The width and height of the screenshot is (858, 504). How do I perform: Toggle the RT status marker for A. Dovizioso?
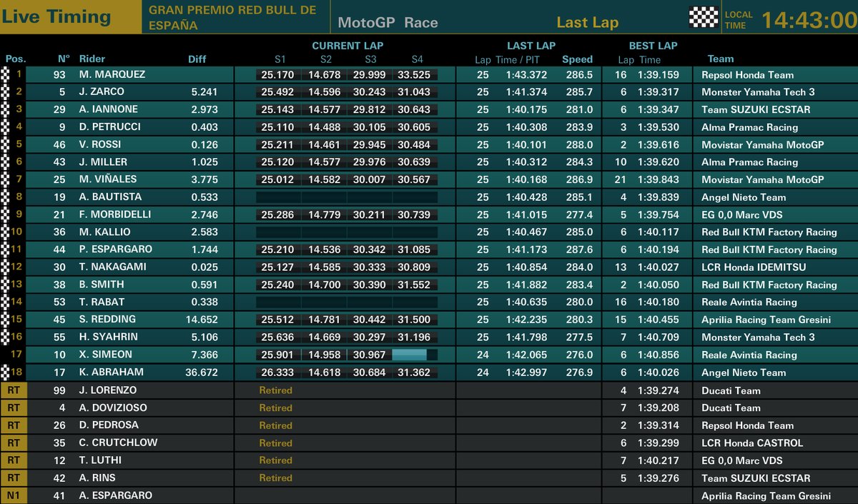12,407
